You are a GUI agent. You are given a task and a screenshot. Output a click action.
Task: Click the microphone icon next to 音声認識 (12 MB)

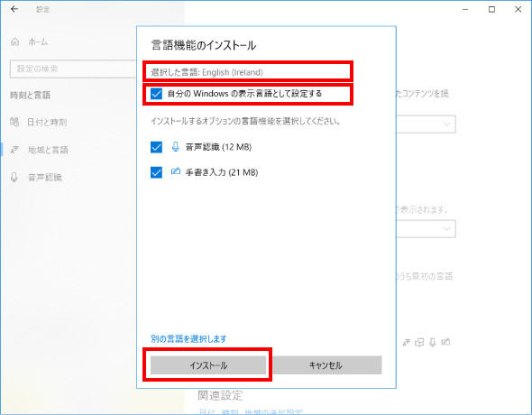(176, 146)
